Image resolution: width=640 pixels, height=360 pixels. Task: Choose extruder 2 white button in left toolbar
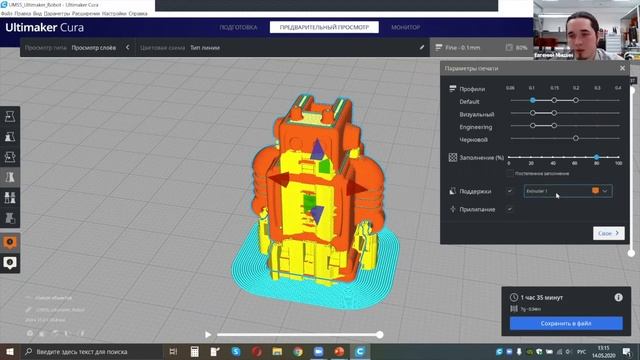[10, 263]
